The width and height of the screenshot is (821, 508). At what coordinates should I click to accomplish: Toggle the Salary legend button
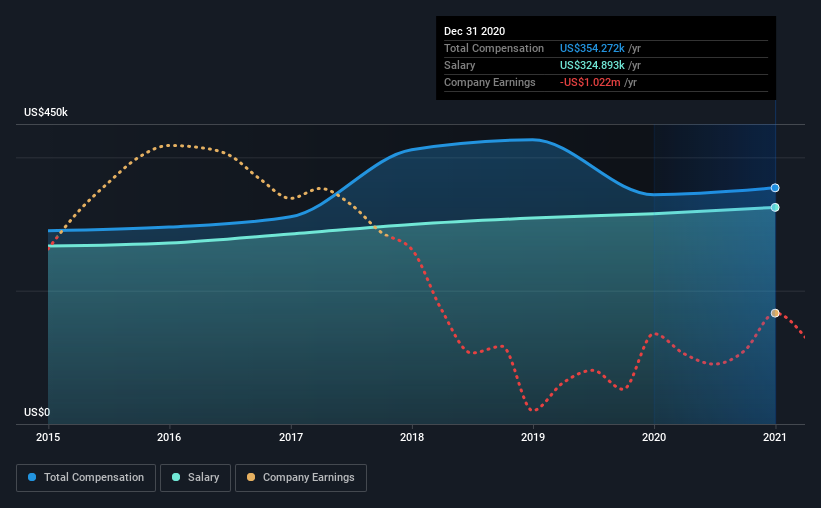coord(195,478)
